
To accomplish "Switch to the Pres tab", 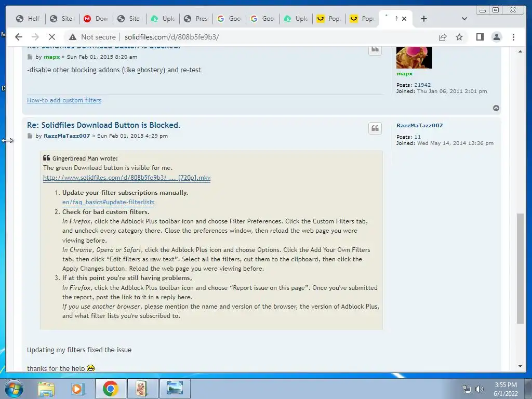I will click(x=196, y=19).
